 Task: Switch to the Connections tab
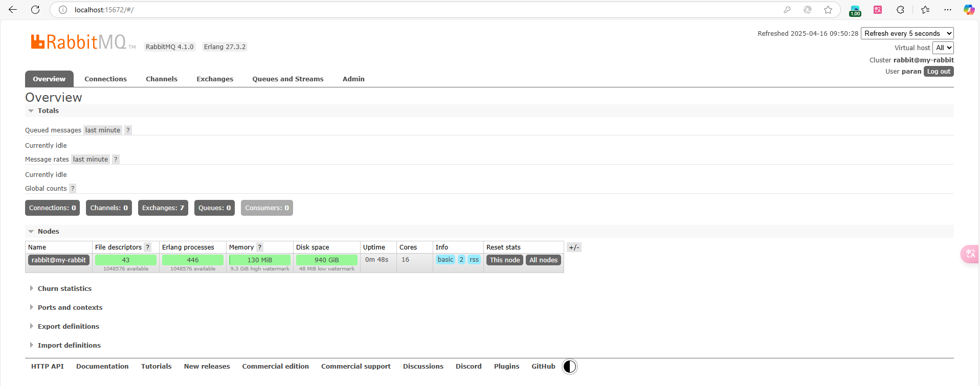106,79
